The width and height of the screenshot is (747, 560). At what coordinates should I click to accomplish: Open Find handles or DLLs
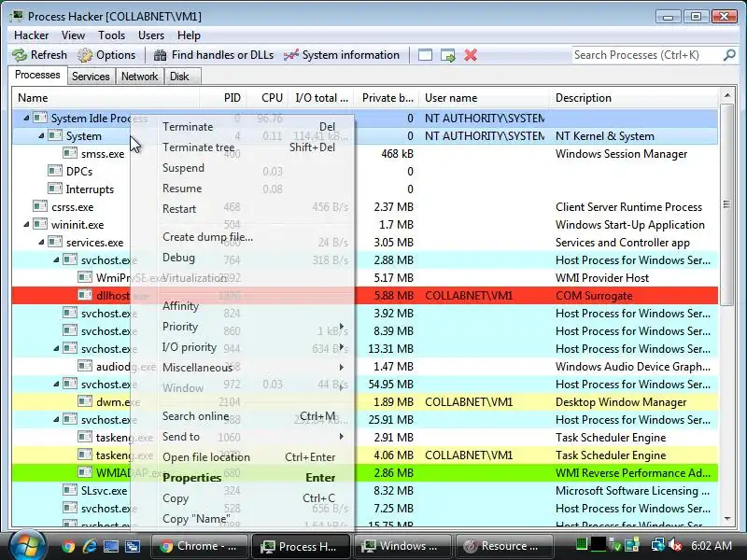[214, 55]
